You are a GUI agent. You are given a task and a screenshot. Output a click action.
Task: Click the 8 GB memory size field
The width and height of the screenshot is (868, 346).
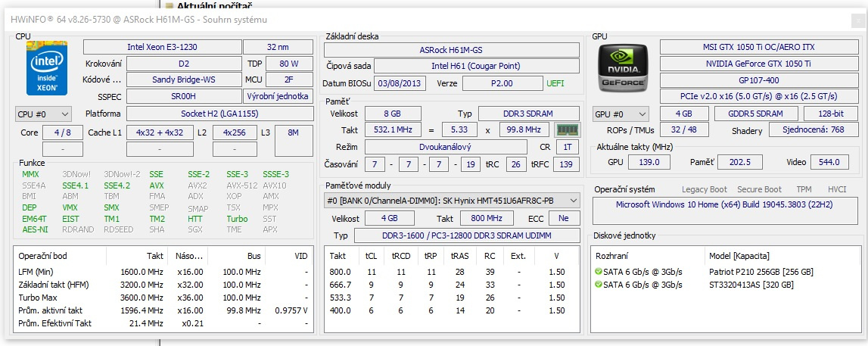coord(393,114)
